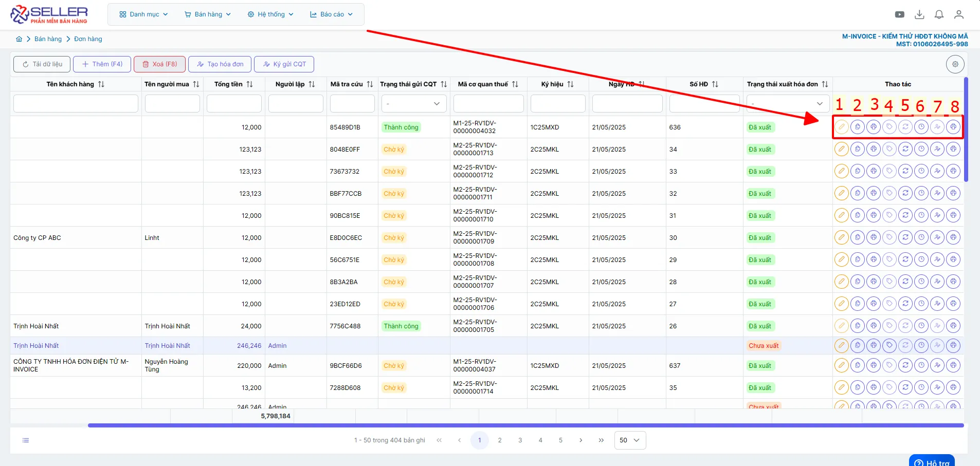Open the Danh mục menu
Screen dimensions: 980x466
click(x=143, y=14)
